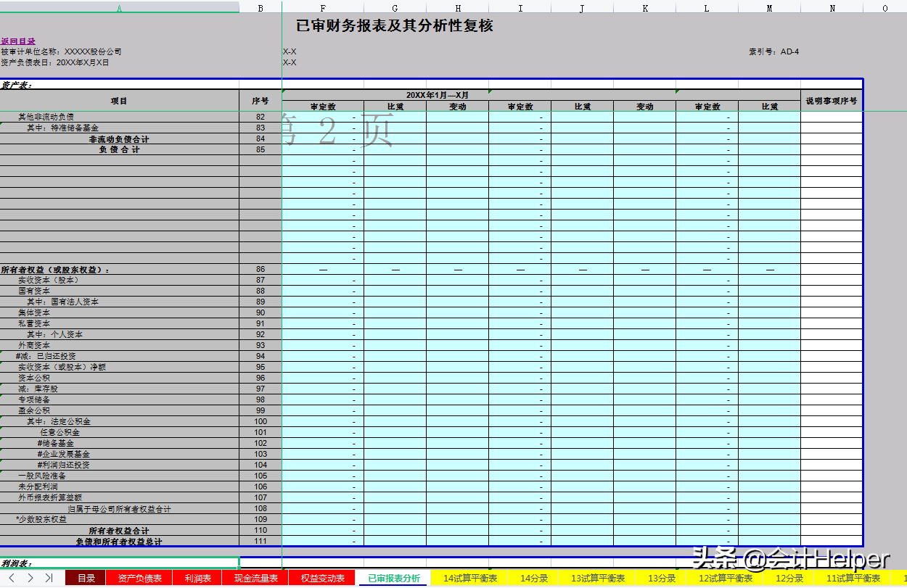Go to the next sheet arrow
This screenshot has height=588, width=907.
pos(30,578)
